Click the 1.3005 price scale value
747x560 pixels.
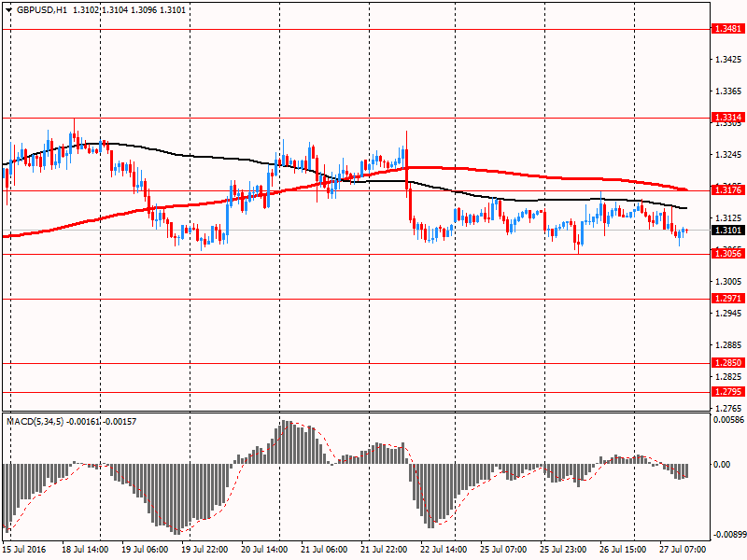pyautogui.click(x=728, y=282)
